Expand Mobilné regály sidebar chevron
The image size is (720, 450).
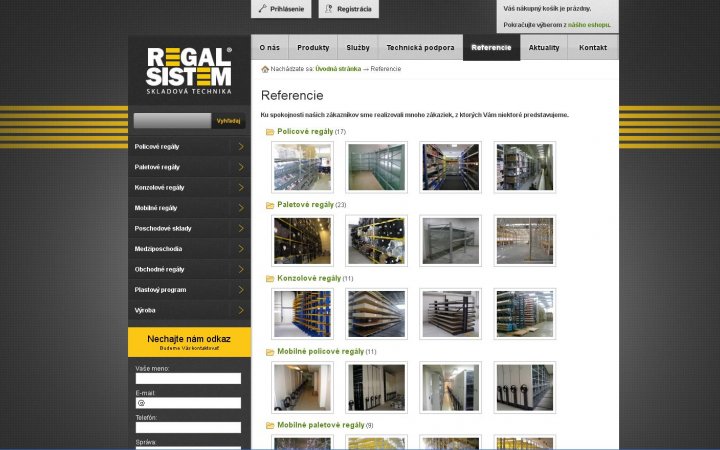(x=241, y=208)
